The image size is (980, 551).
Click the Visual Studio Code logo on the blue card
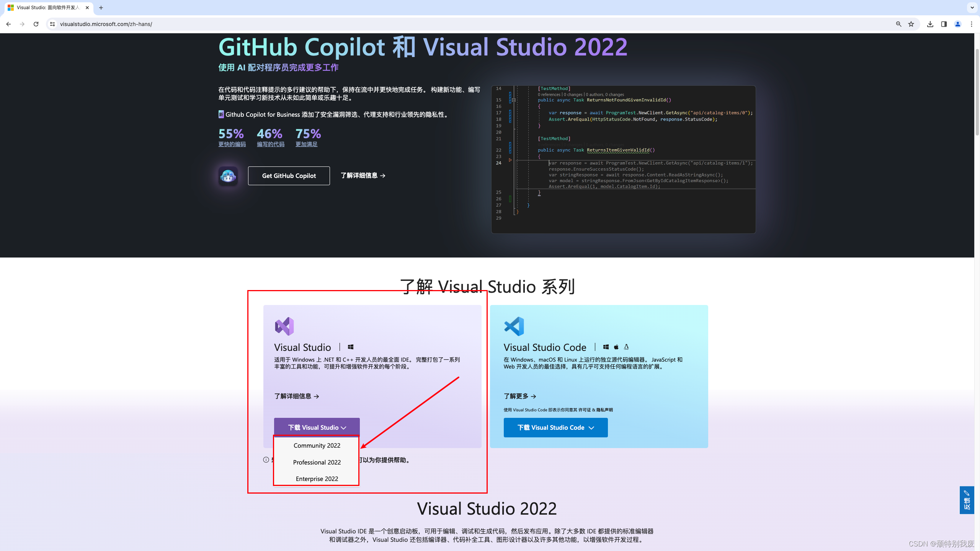click(514, 326)
